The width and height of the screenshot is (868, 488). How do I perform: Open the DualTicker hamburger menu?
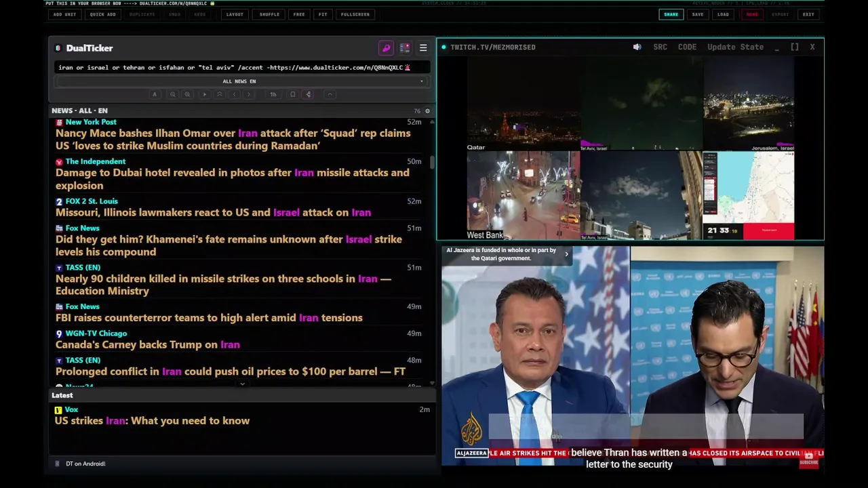tap(423, 48)
